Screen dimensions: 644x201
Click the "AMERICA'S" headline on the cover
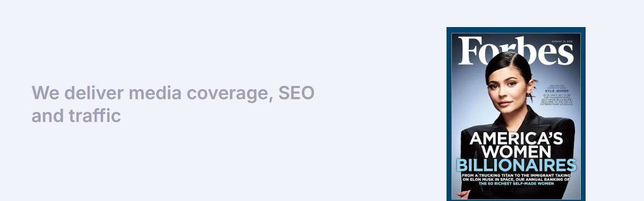516,139
